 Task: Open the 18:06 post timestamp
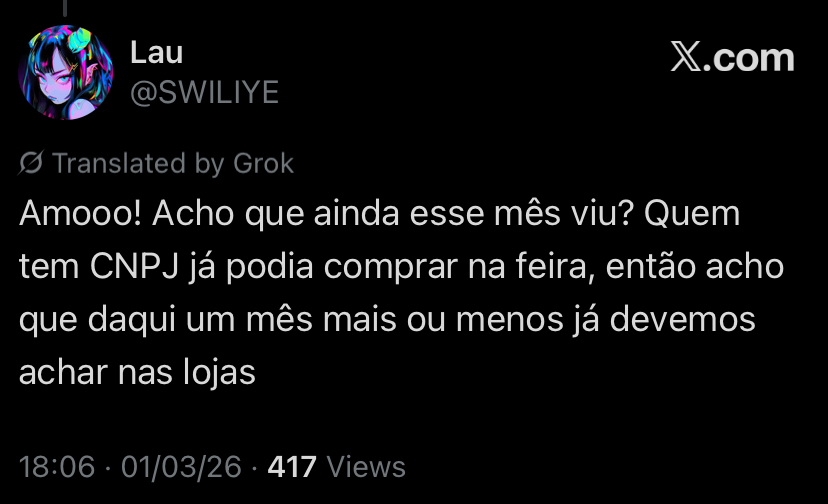tap(57, 467)
